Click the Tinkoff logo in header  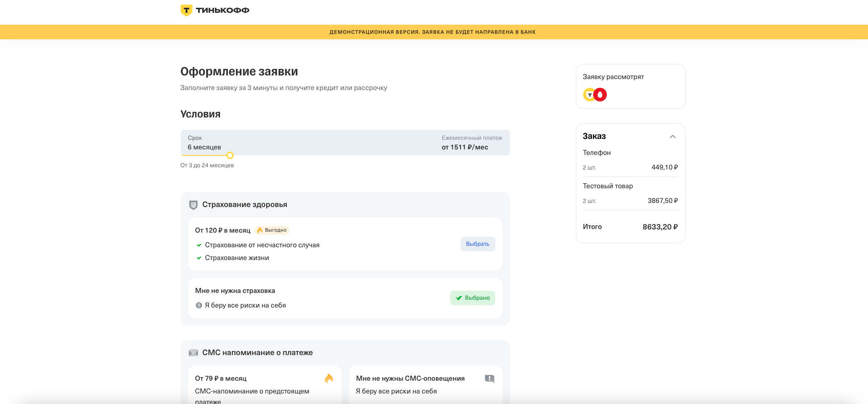(x=215, y=10)
